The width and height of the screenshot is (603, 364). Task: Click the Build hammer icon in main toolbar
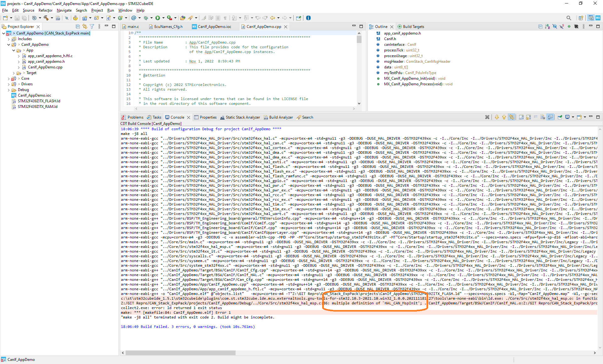[x=46, y=18]
